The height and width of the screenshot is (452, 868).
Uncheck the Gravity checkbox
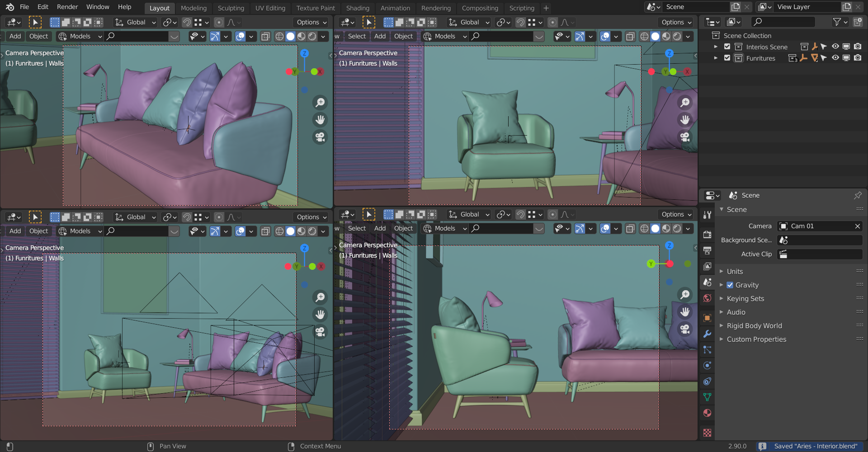[x=730, y=285]
